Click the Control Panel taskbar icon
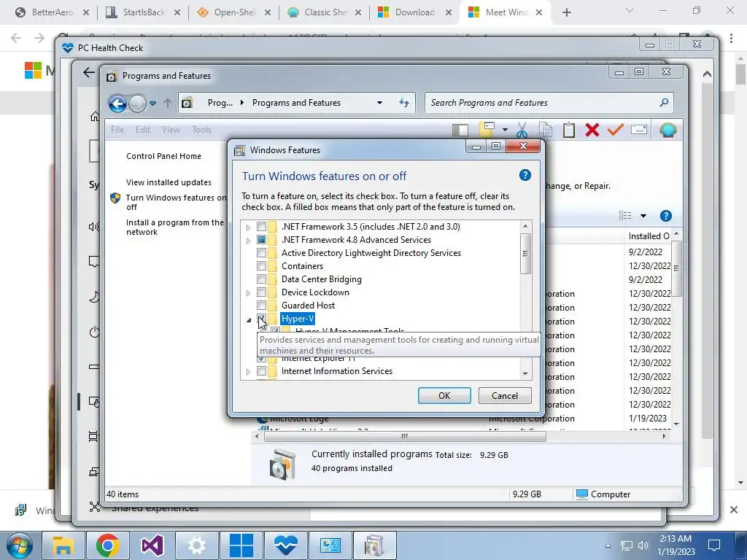The width and height of the screenshot is (747, 560). click(x=330, y=545)
